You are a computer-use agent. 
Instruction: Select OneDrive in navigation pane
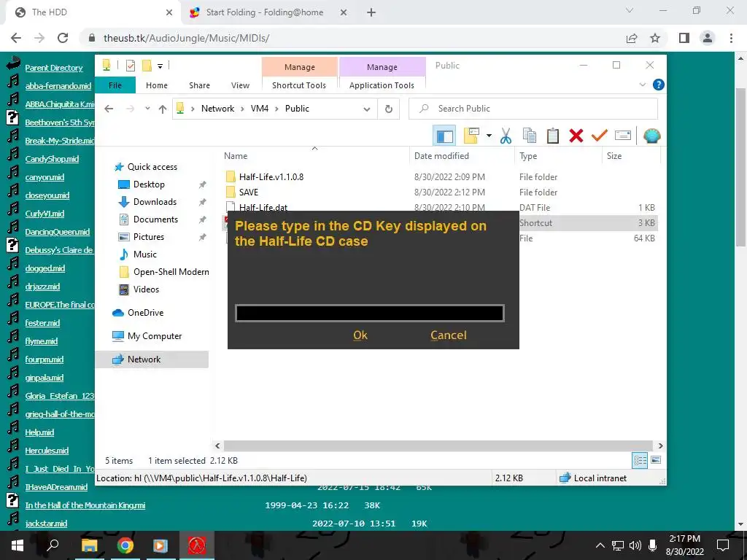click(145, 313)
